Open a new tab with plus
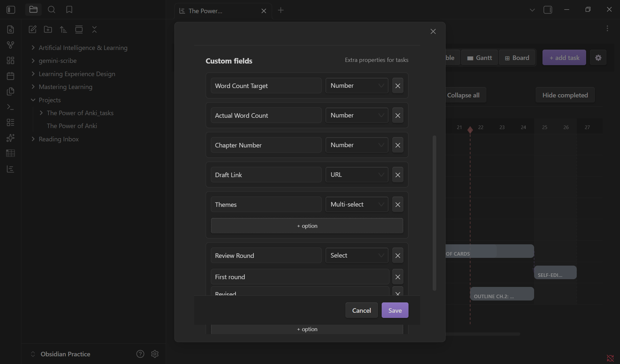Viewport: 620px width, 364px height. [x=281, y=10]
